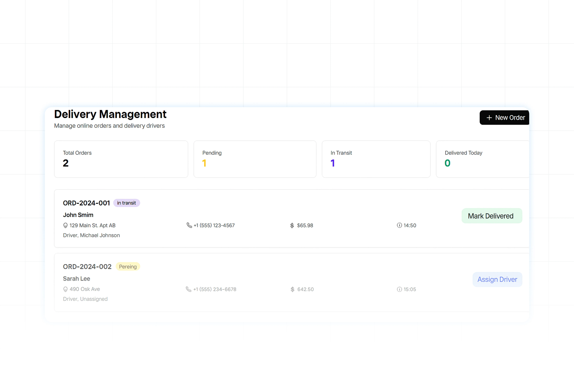Click dollar icon beside $65.98
This screenshot has width=574, height=392.
coord(292,225)
